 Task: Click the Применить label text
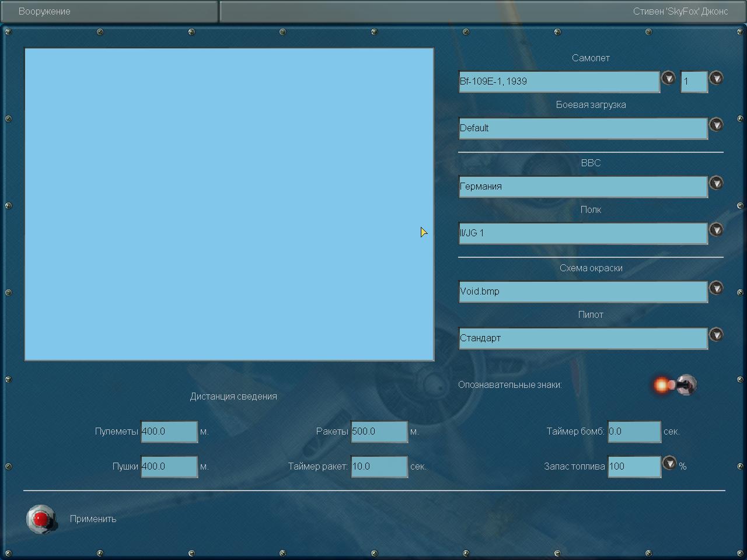[93, 519]
